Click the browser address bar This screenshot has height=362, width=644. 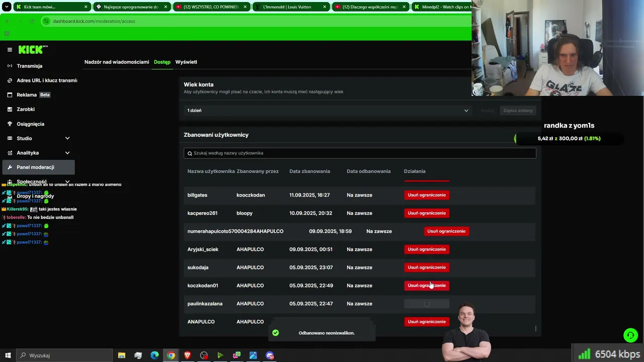(256, 21)
